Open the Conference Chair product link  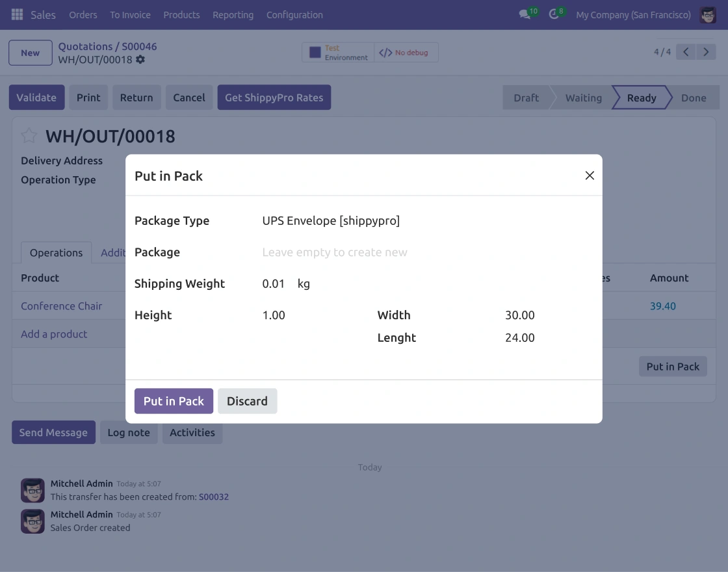click(x=61, y=306)
